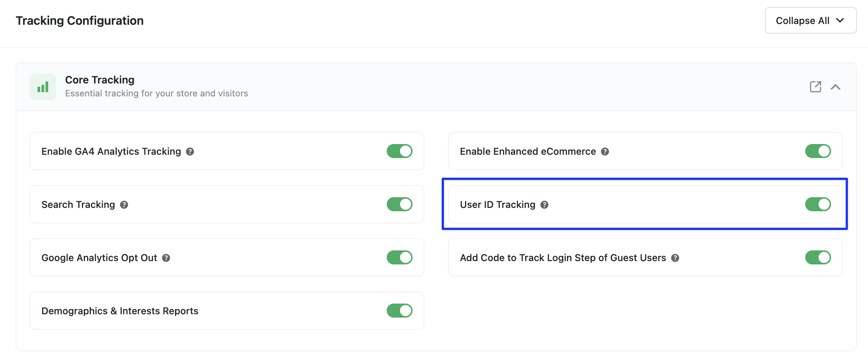The image size is (868, 356).
Task: Click help icon next to Enable Enhanced eCommerce
Action: click(605, 151)
